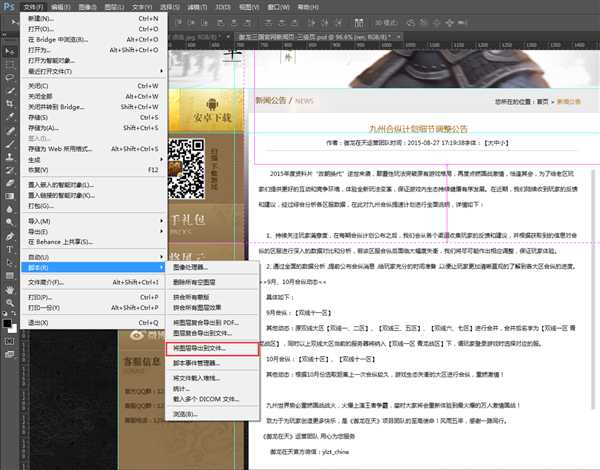
Task: Close the .psd document tab
Action: 398,37
